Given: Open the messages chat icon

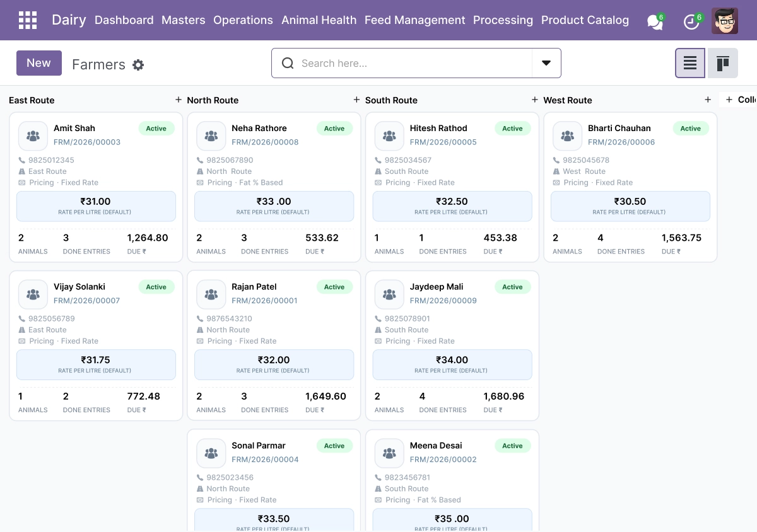Looking at the screenshot, I should [655, 21].
